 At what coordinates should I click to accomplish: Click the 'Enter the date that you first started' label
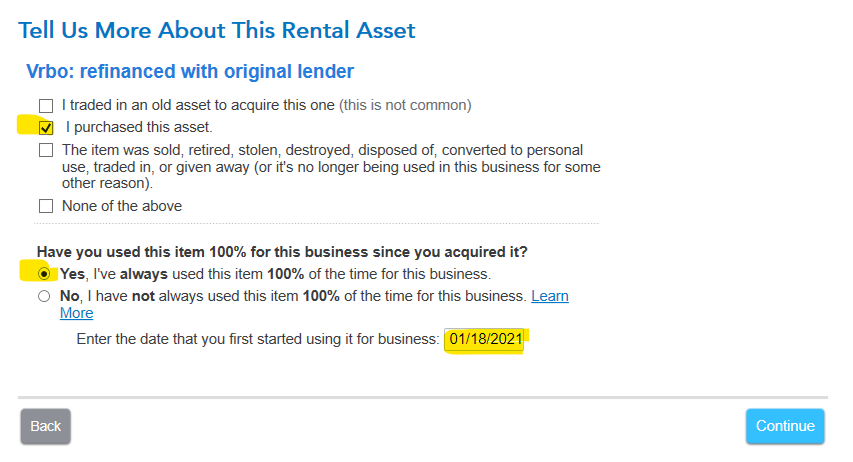257,339
